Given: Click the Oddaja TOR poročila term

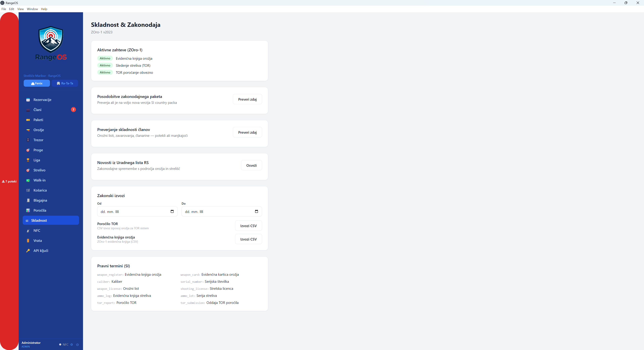Looking at the screenshot, I should [x=222, y=303].
